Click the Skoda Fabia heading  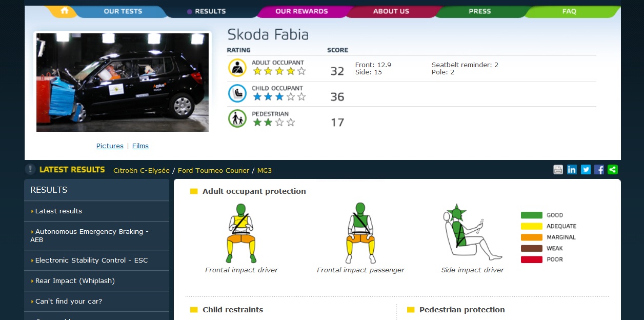click(268, 35)
